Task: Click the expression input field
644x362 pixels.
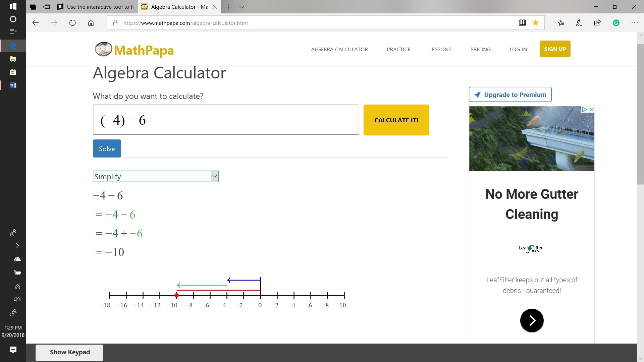Action: 226,120
